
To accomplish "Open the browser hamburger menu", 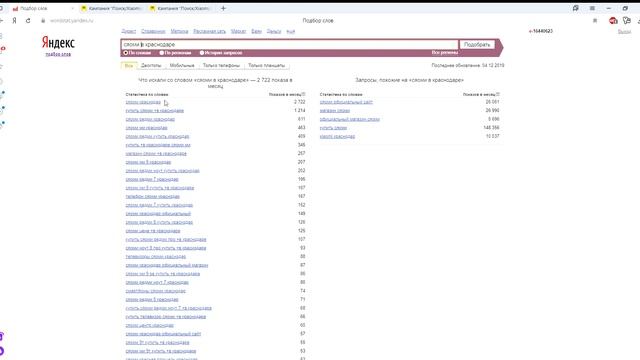I will click(x=592, y=8).
